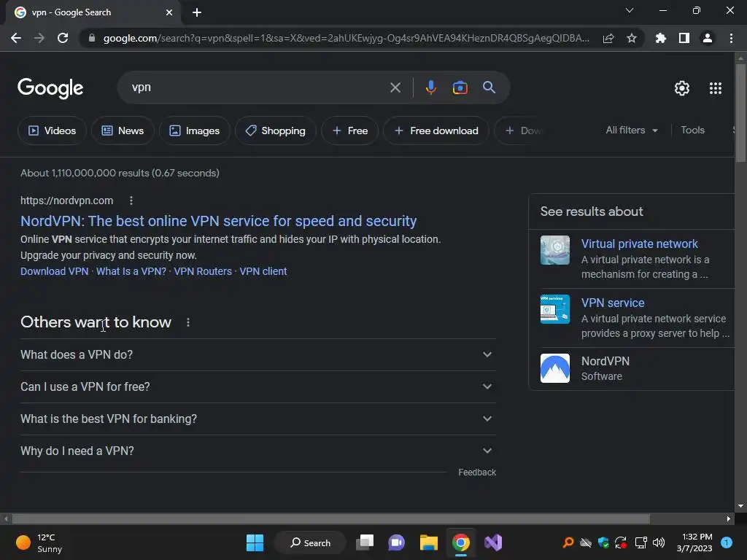This screenshot has width=747, height=560.
Task: Open the Download VPN sitelink
Action: pos(54,271)
